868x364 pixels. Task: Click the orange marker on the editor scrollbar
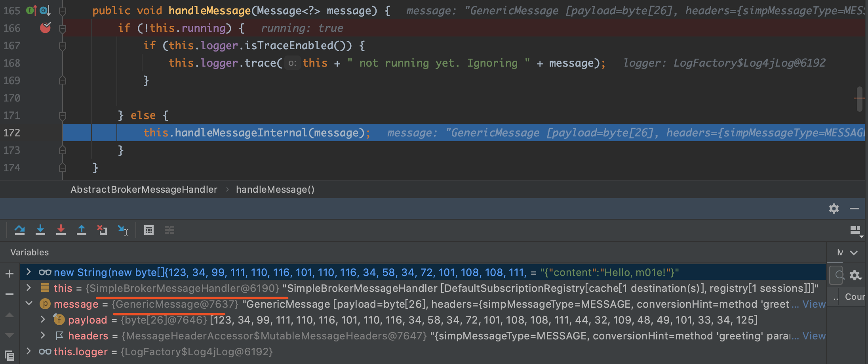pos(858,98)
